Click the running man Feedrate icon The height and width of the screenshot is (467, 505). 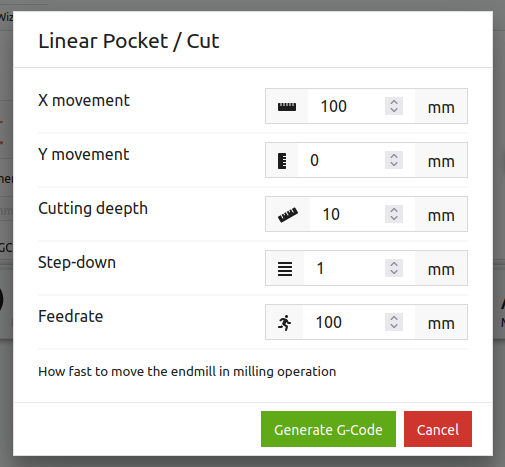coord(285,323)
